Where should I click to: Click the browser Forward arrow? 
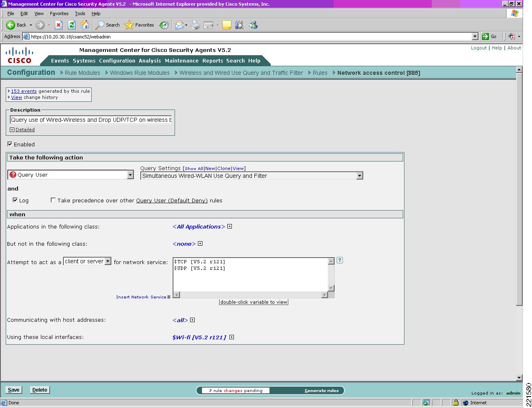(x=40, y=25)
